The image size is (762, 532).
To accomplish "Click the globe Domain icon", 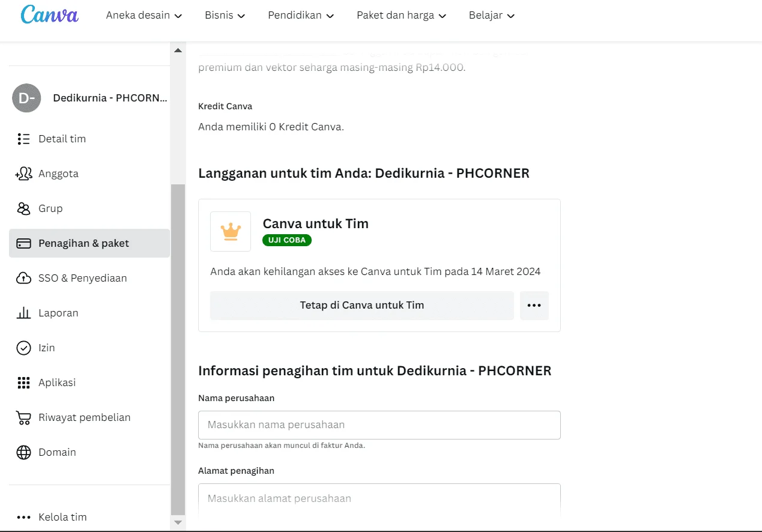I will tap(23, 452).
